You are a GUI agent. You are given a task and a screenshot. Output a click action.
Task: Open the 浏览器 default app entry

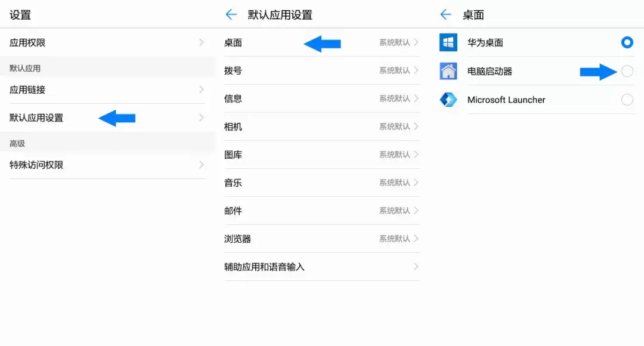point(321,239)
